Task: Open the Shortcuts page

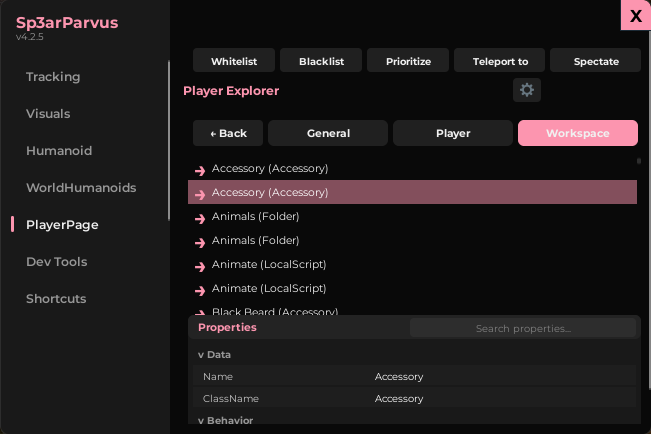Action: coord(56,298)
